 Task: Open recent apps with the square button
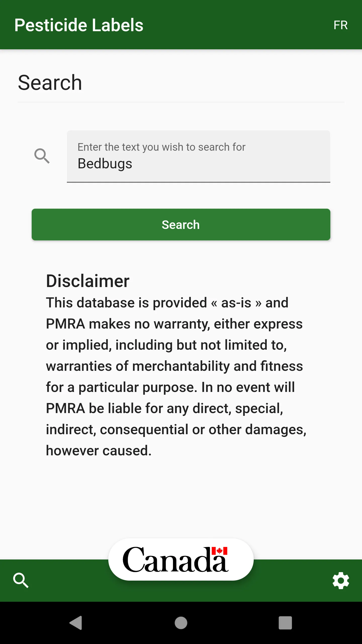(285, 623)
